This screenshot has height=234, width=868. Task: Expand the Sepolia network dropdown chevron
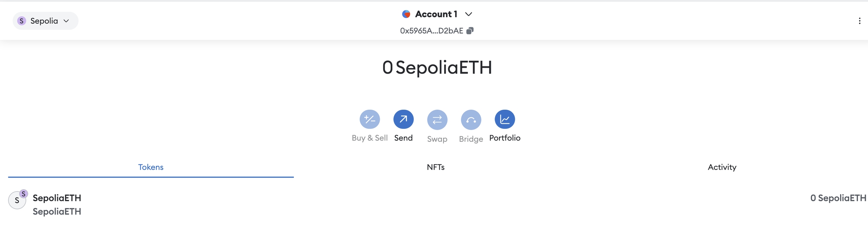66,21
